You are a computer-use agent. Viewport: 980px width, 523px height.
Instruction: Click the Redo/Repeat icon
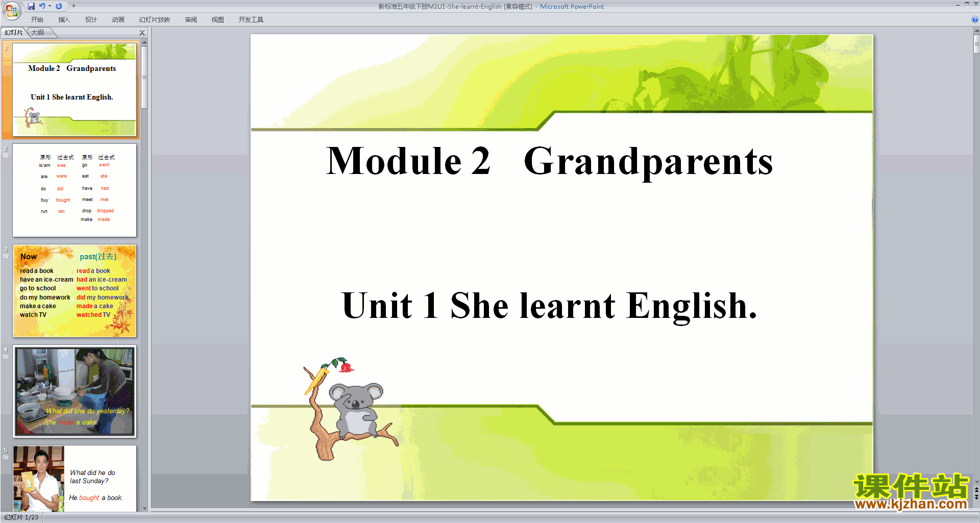[59, 6]
